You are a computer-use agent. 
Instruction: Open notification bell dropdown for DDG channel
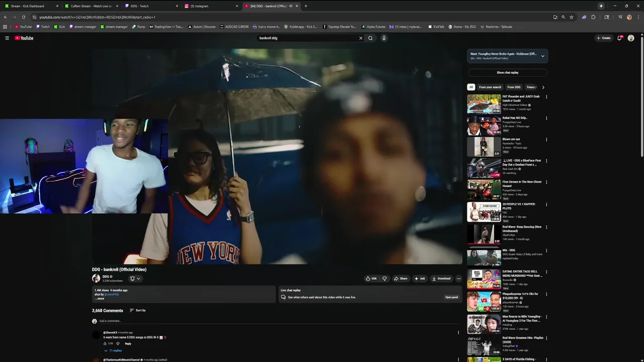135,279
